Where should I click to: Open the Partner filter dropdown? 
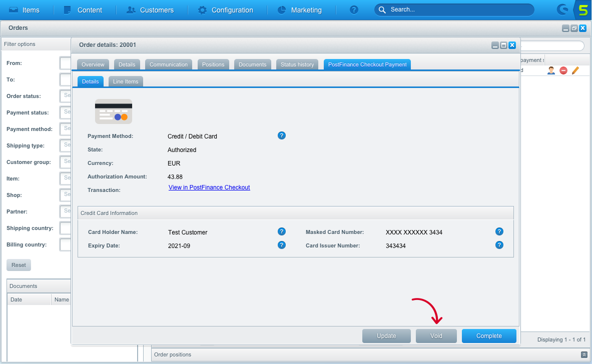[66, 211]
